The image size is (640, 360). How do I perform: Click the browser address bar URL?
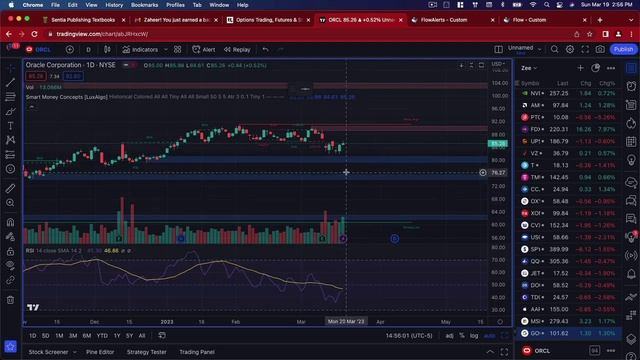(102, 34)
